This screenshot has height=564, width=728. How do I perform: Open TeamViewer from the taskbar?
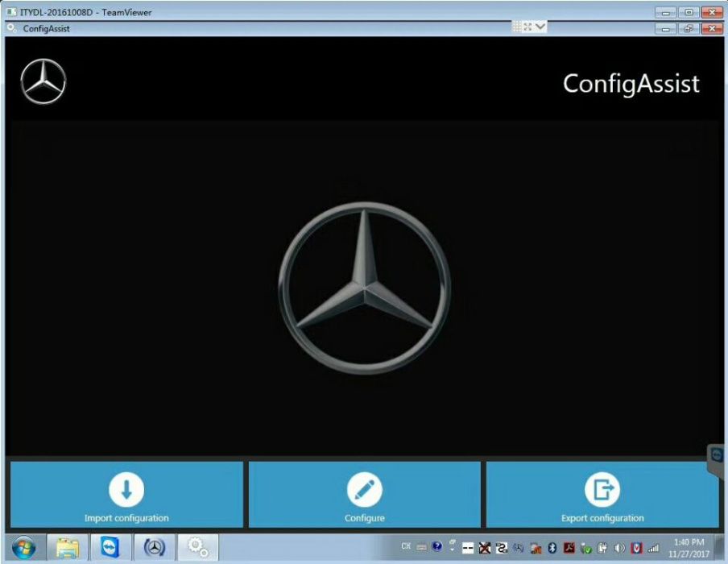click(110, 548)
